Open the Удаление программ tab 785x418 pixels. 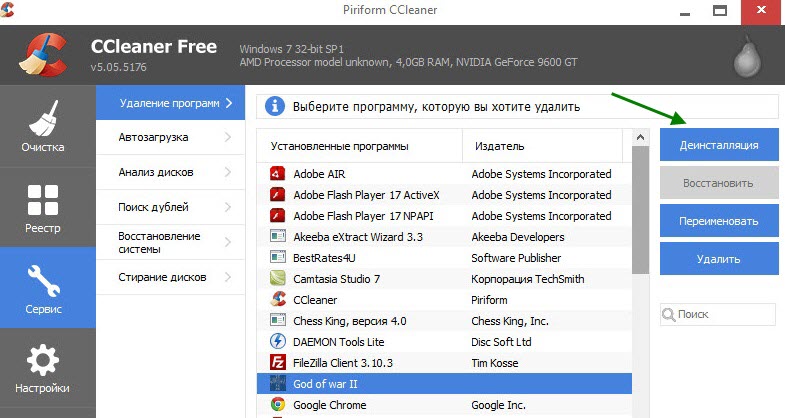coord(170,102)
